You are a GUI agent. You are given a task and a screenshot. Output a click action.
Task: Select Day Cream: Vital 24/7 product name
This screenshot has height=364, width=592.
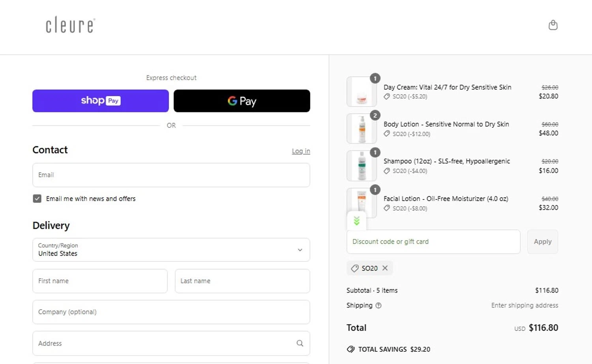pyautogui.click(x=448, y=87)
